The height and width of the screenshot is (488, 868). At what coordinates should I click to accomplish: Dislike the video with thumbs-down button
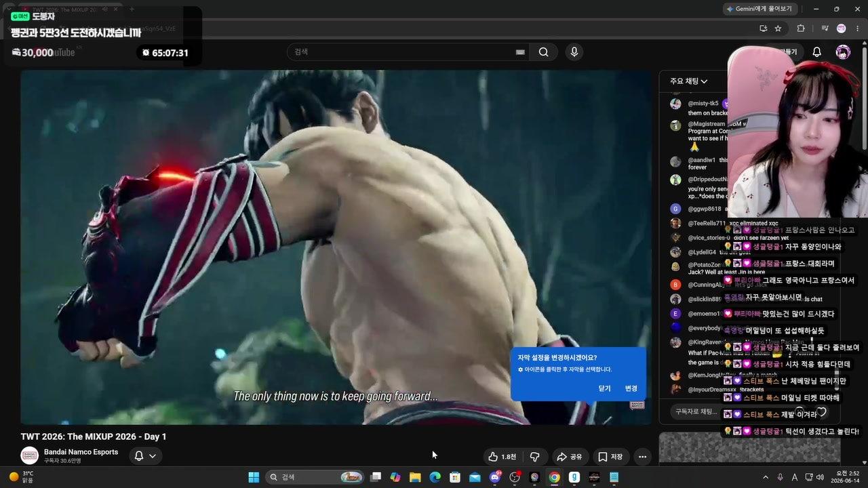coord(534,457)
